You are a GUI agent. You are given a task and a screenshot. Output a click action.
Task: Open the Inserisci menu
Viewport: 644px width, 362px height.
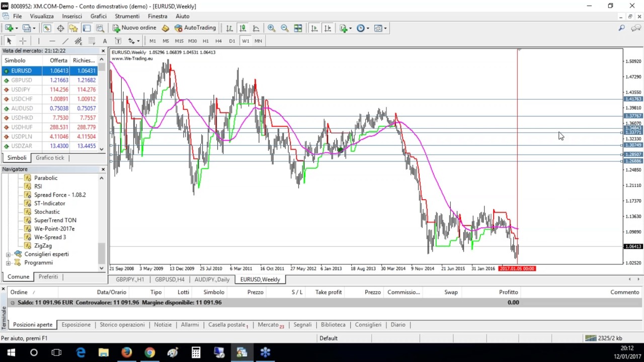pos(72,16)
